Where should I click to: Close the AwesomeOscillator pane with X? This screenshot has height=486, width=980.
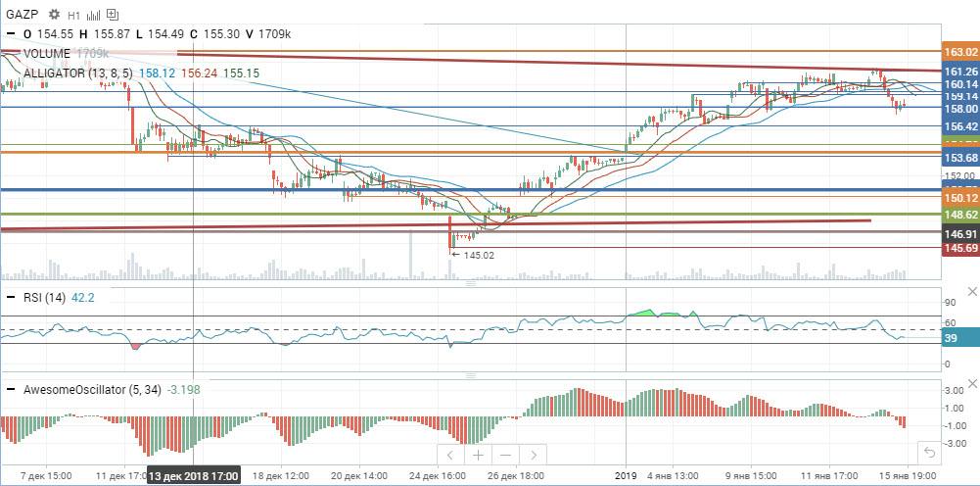click(x=972, y=383)
